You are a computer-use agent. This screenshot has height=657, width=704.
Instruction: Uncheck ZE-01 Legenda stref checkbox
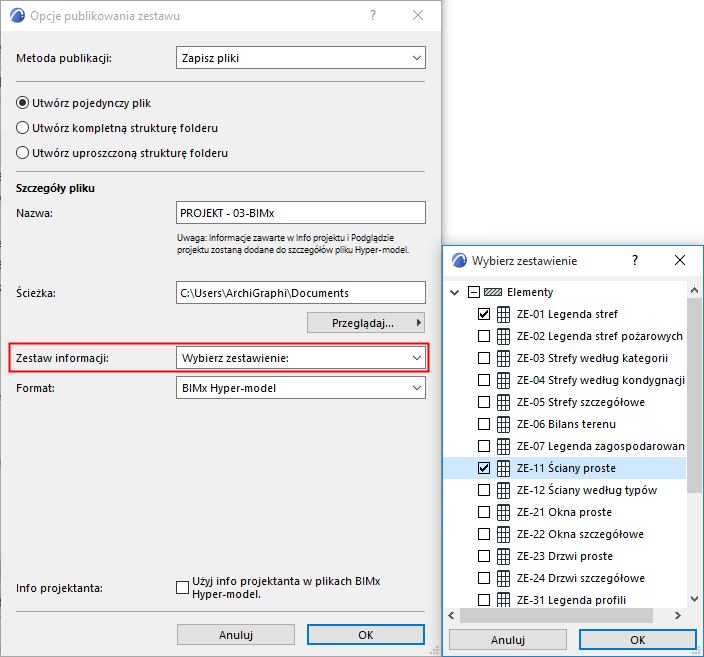pyautogui.click(x=484, y=314)
